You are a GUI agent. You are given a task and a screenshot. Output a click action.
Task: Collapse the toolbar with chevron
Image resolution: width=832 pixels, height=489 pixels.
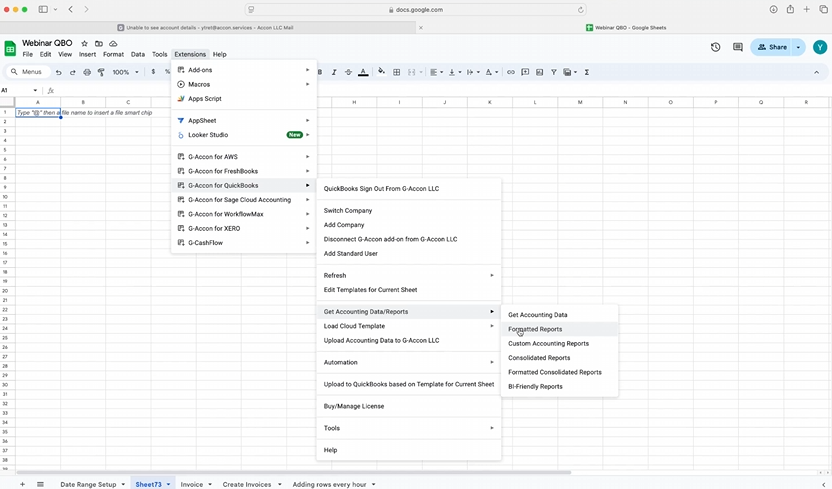(816, 72)
